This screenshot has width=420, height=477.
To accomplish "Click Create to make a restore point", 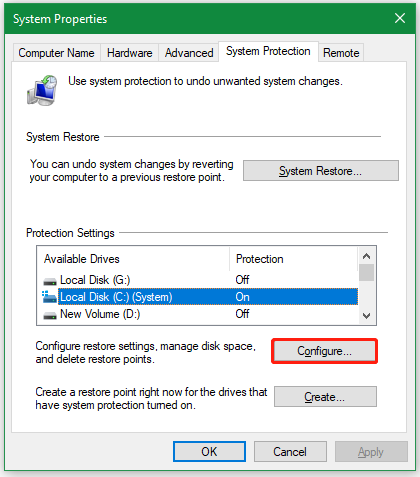I will point(325,397).
